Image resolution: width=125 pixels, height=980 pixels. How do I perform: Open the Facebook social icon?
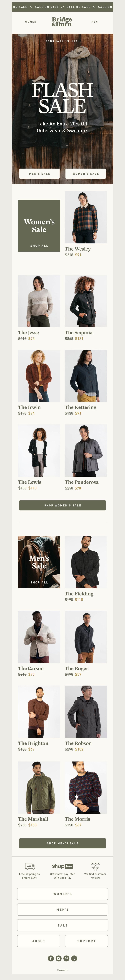pos(51,958)
